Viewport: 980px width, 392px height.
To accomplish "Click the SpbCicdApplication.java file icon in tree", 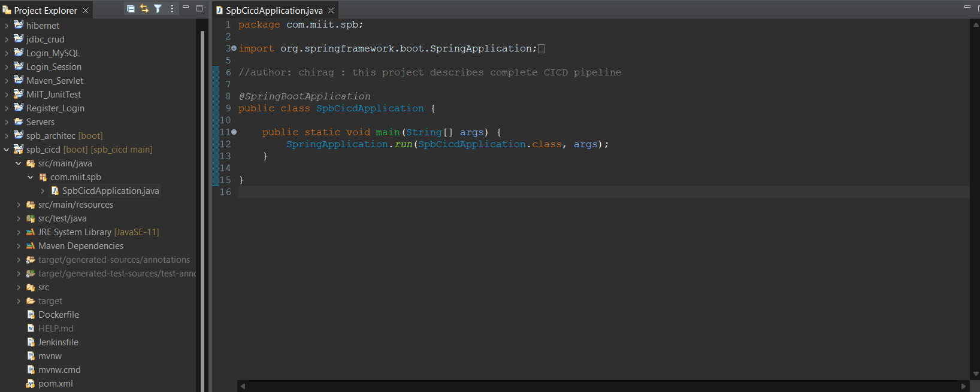I will 55,191.
